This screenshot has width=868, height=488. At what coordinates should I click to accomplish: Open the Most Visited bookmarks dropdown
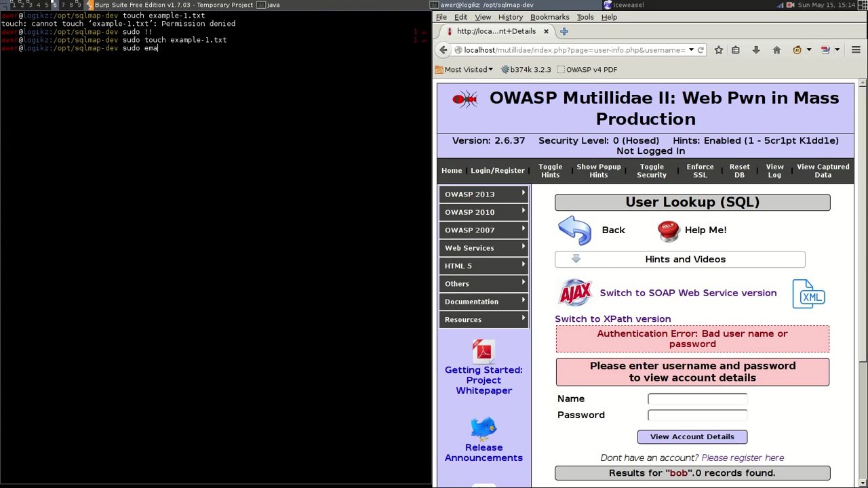(464, 69)
